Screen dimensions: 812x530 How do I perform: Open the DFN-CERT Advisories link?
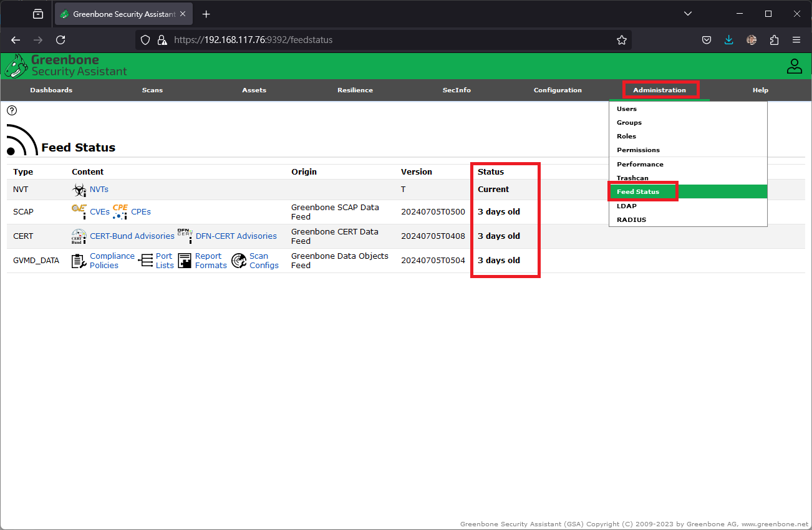click(x=236, y=236)
